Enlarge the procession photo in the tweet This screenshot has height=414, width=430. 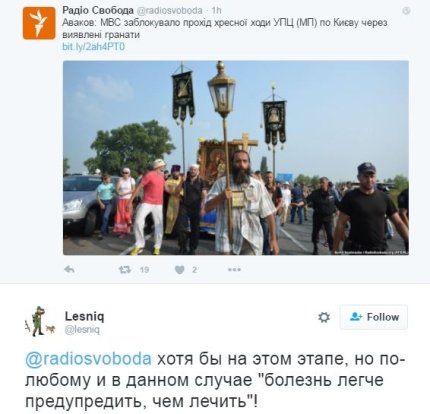coord(236,158)
